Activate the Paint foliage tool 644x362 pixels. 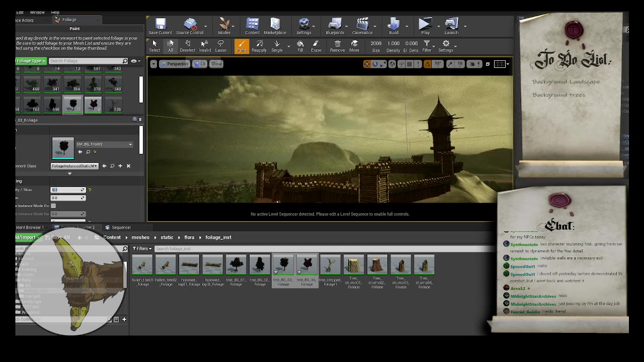(242, 46)
